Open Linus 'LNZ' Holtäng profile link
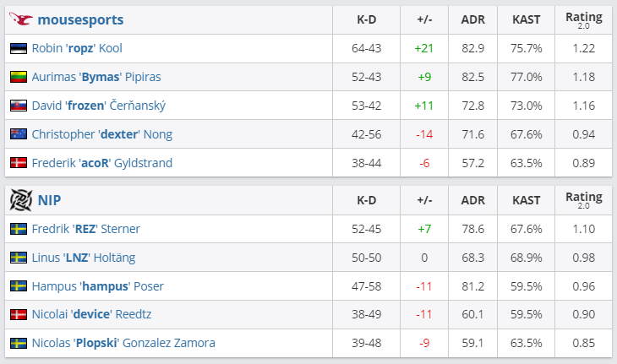Image resolution: width=617 pixels, height=364 pixels. 83,258
